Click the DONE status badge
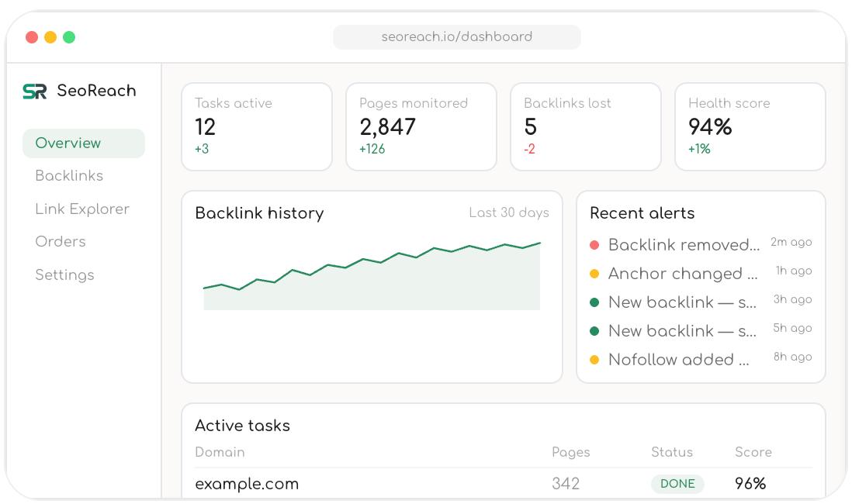The image size is (852, 504). (x=677, y=483)
